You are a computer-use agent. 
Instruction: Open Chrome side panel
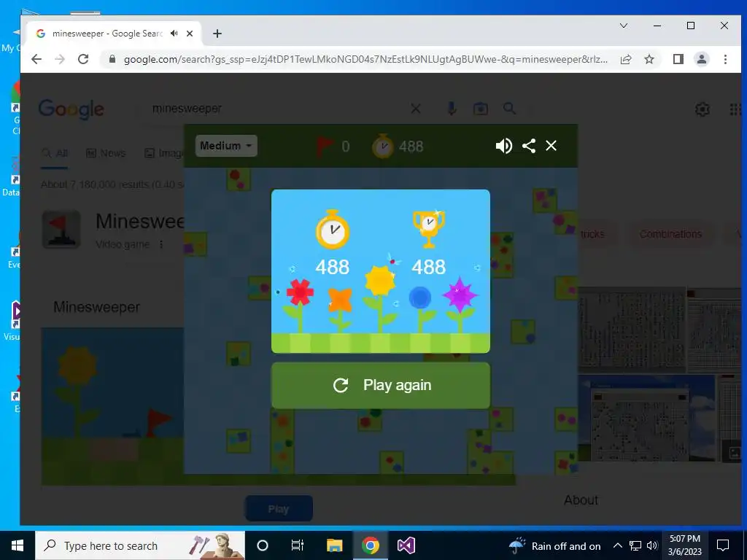[x=678, y=59]
